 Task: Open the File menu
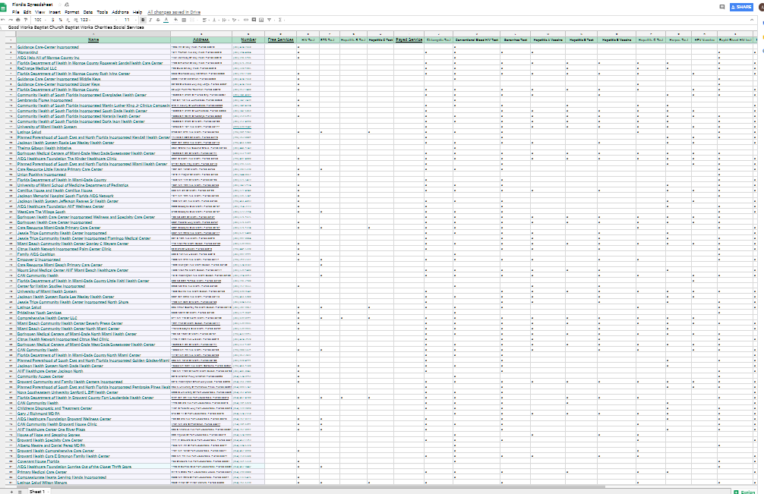(16, 12)
